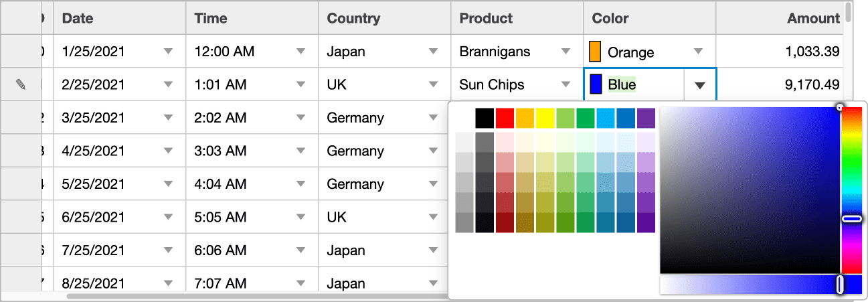Screen dimensions: 868x302
Task: Open the Orange color dropdown arrow
Action: [699, 52]
